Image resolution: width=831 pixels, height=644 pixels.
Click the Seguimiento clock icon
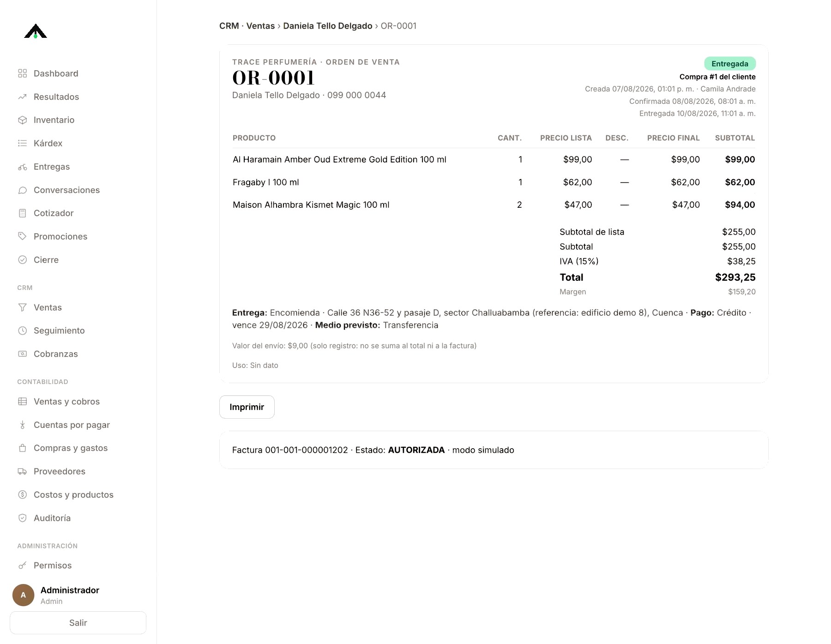click(22, 331)
